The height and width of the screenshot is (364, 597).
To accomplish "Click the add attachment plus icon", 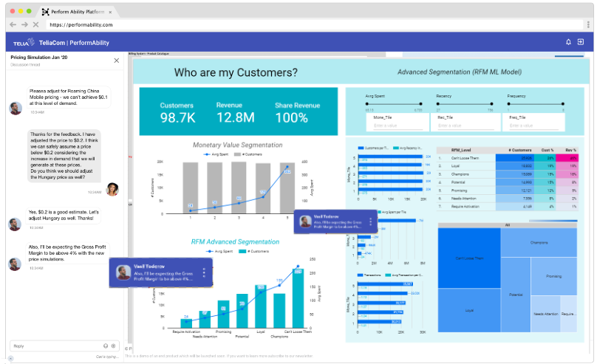I will pos(113,346).
